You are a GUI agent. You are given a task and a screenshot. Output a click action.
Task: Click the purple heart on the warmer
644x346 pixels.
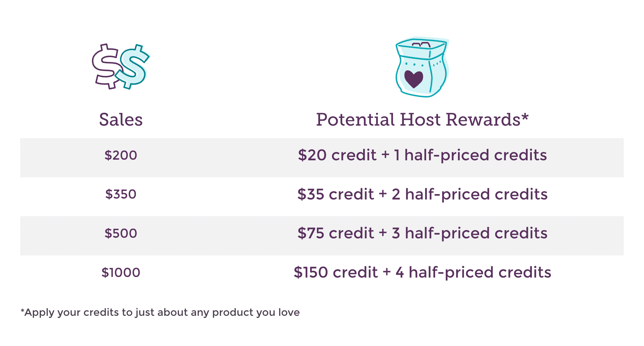[414, 79]
